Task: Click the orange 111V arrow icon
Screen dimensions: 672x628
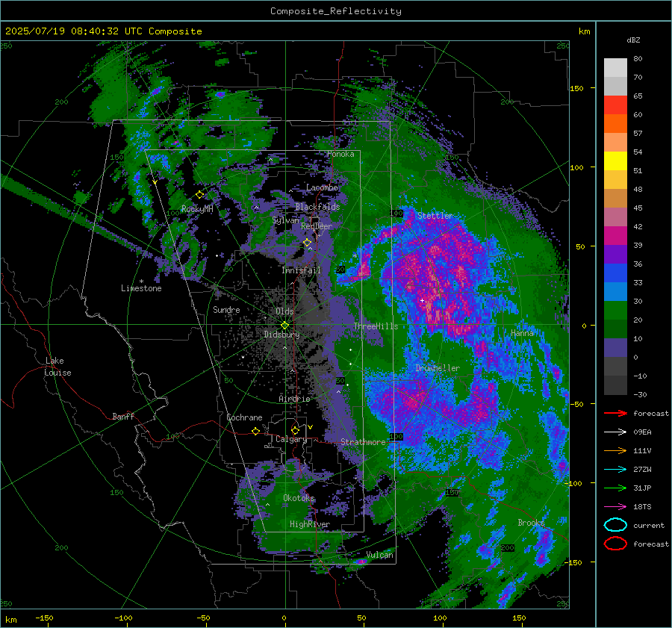Action: 615,450
